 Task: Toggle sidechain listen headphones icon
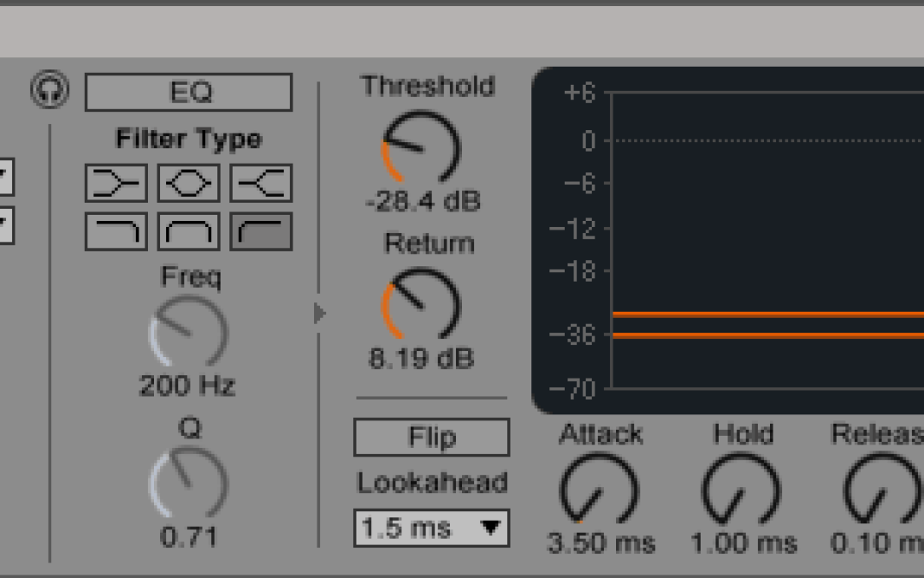coord(50,89)
